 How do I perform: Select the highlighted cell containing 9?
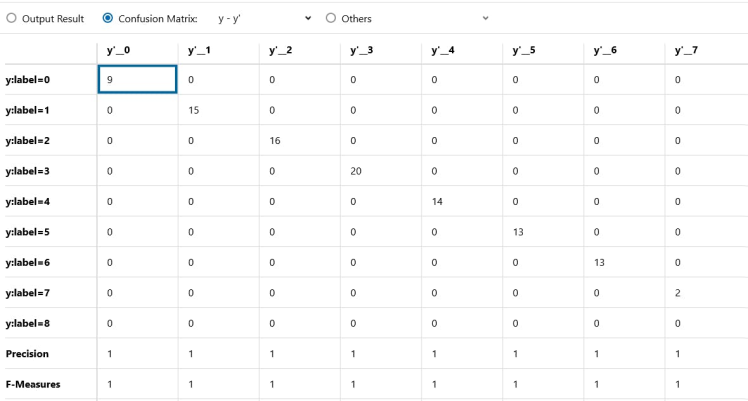(137, 80)
